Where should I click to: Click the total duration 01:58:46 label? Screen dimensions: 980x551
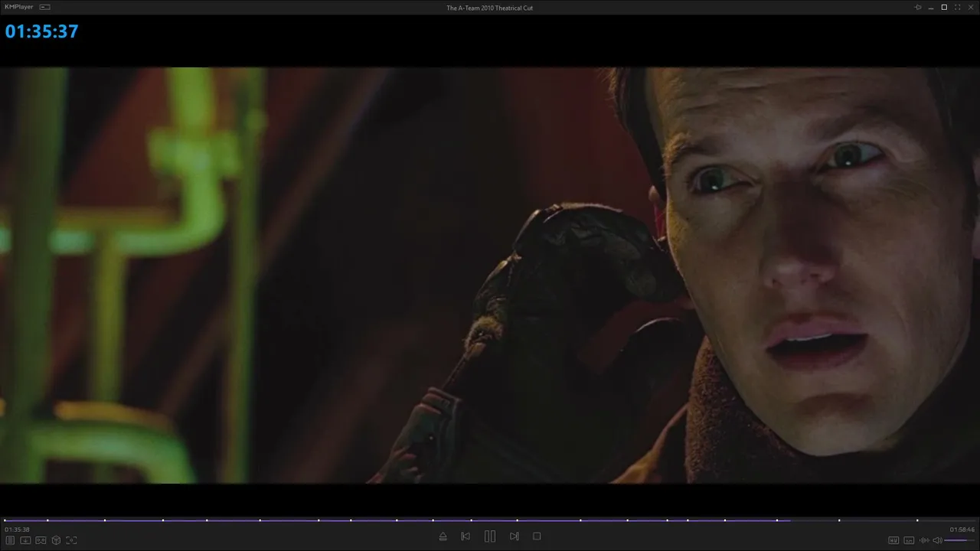click(962, 530)
